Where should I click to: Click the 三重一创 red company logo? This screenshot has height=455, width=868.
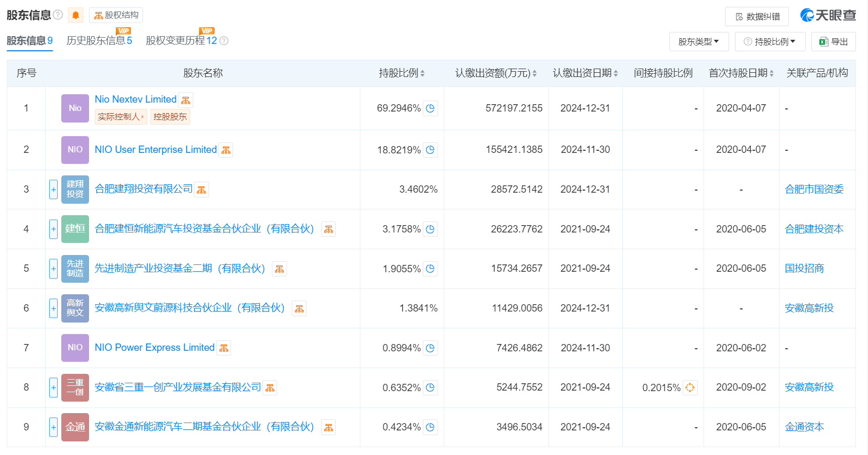(75, 387)
